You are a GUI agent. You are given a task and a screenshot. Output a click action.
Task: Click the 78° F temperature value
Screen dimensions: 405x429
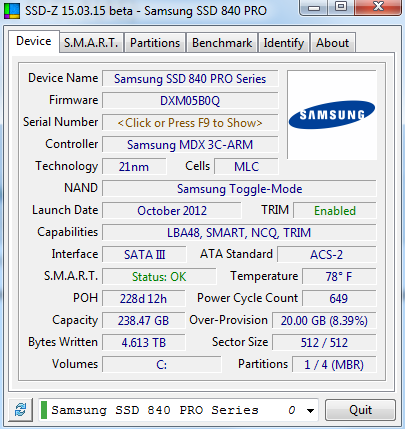[339, 276]
